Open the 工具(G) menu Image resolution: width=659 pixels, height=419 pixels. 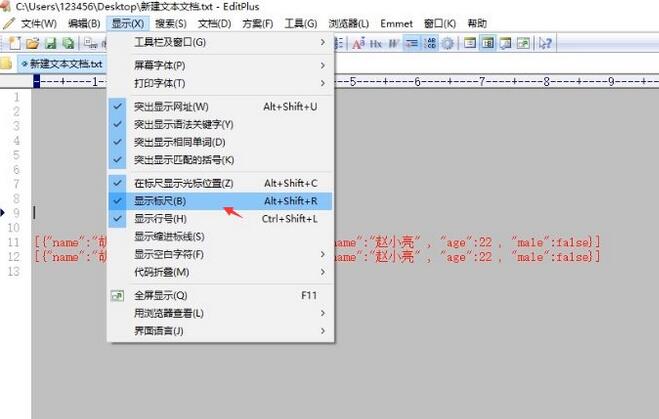(301, 24)
